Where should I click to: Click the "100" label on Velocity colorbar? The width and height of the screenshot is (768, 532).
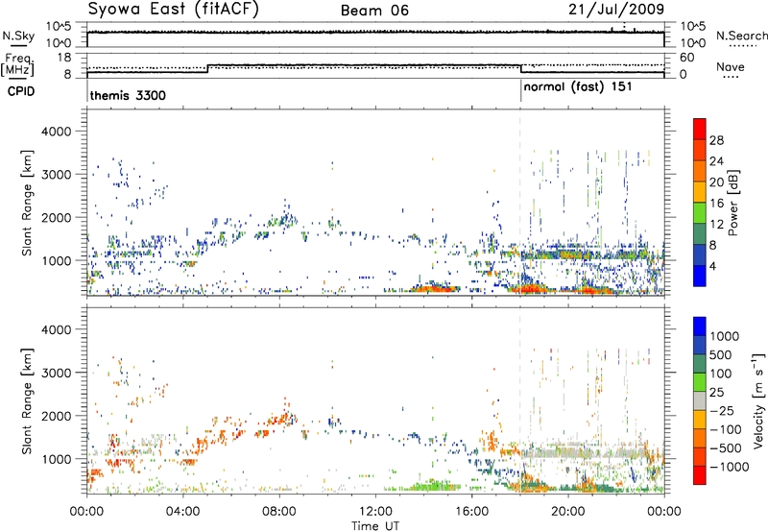(721, 374)
